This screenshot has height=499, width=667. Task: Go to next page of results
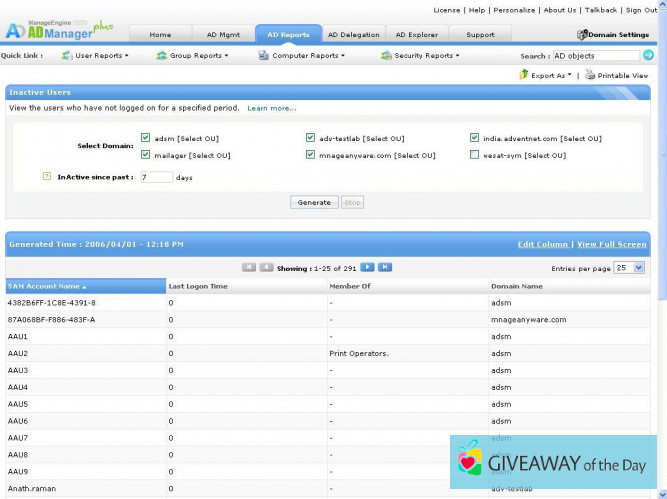(367, 267)
